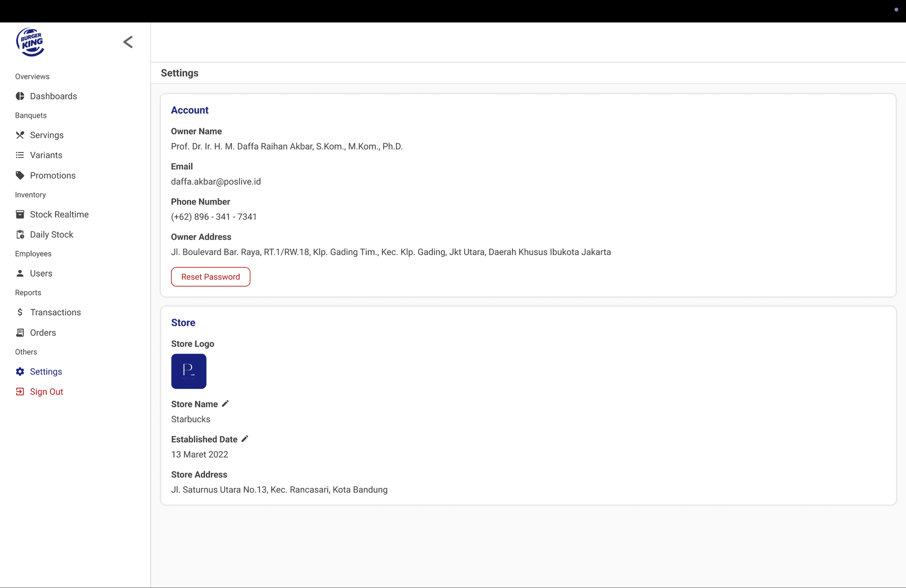Navigate to Daily Stock
The height and width of the screenshot is (588, 906).
pyautogui.click(x=52, y=234)
